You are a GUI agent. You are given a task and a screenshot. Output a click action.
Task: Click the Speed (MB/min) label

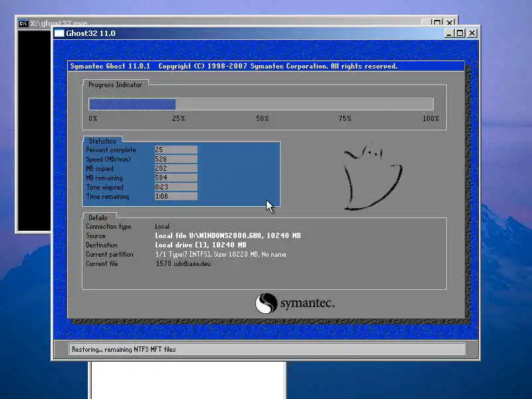coord(108,159)
